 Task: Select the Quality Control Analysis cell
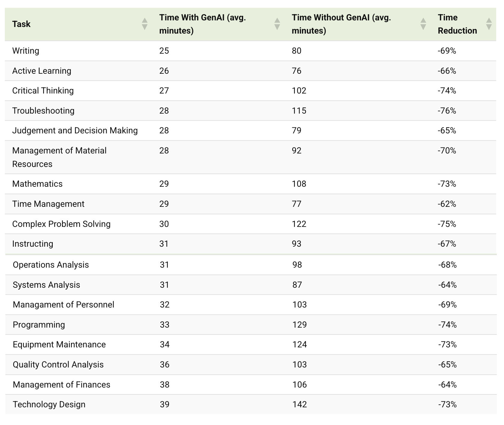pyautogui.click(x=58, y=364)
